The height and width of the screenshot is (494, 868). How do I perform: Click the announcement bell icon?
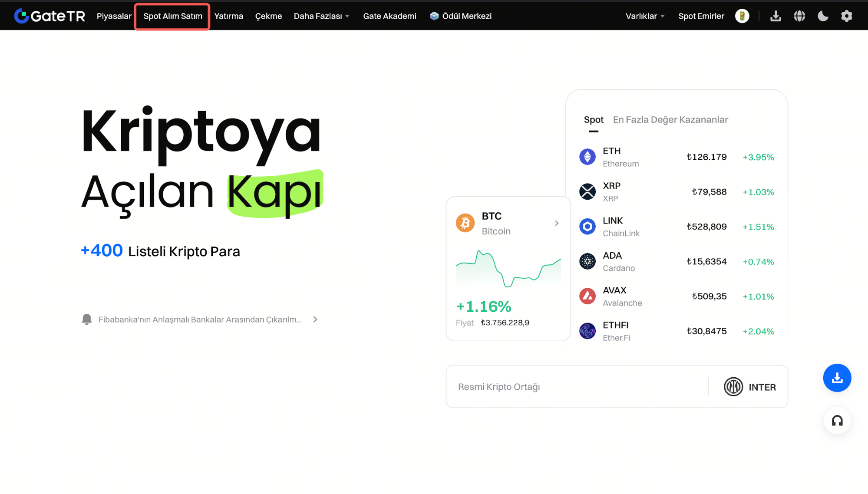tap(87, 319)
